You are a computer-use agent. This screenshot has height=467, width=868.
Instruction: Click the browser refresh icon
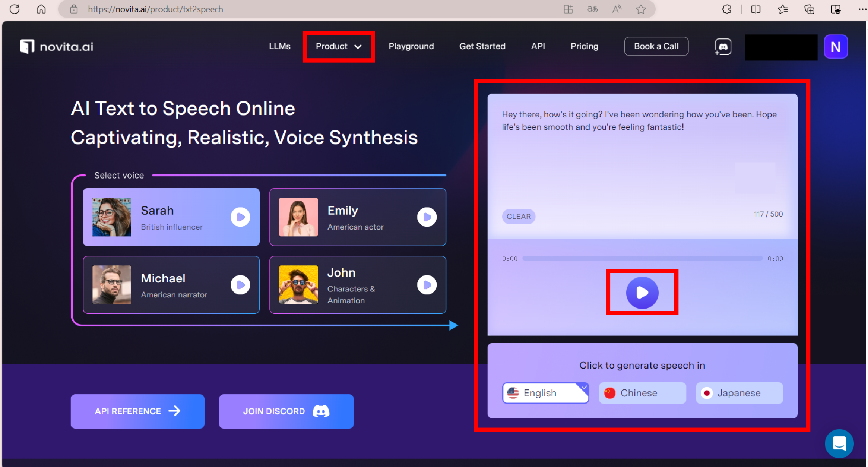click(x=15, y=9)
